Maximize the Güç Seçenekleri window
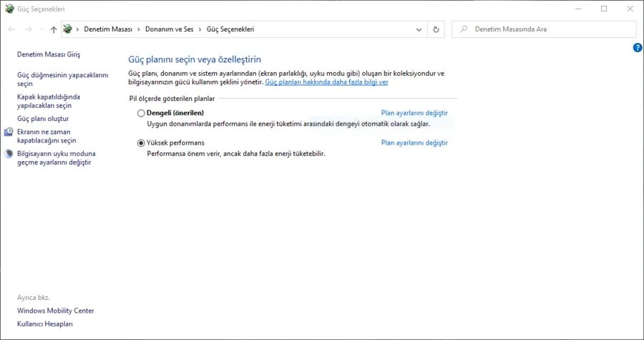The height and width of the screenshot is (340, 644). 604,9
